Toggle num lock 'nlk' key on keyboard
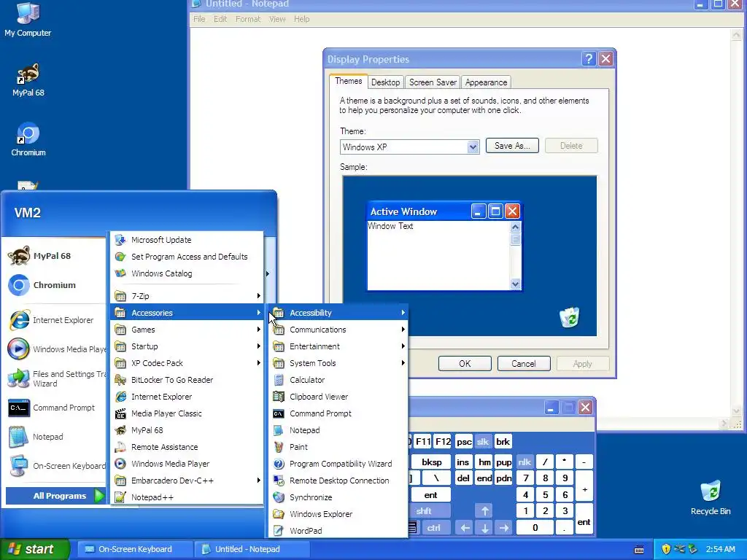This screenshot has height=560, width=747. pyautogui.click(x=525, y=462)
